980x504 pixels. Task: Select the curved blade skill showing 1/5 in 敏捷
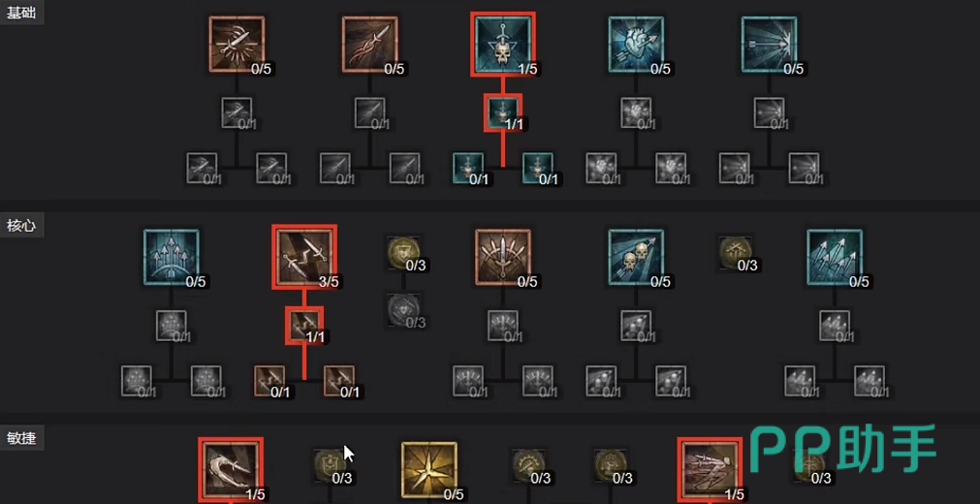click(231, 470)
